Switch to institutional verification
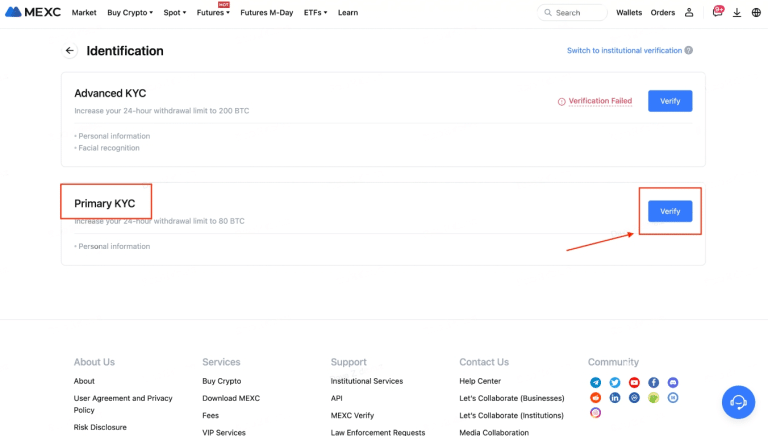 point(624,50)
